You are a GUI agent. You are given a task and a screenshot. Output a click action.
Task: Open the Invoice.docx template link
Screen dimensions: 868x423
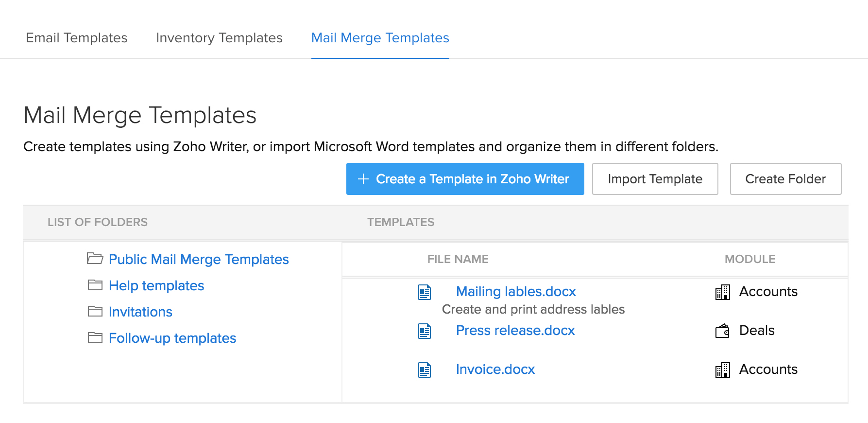point(495,369)
